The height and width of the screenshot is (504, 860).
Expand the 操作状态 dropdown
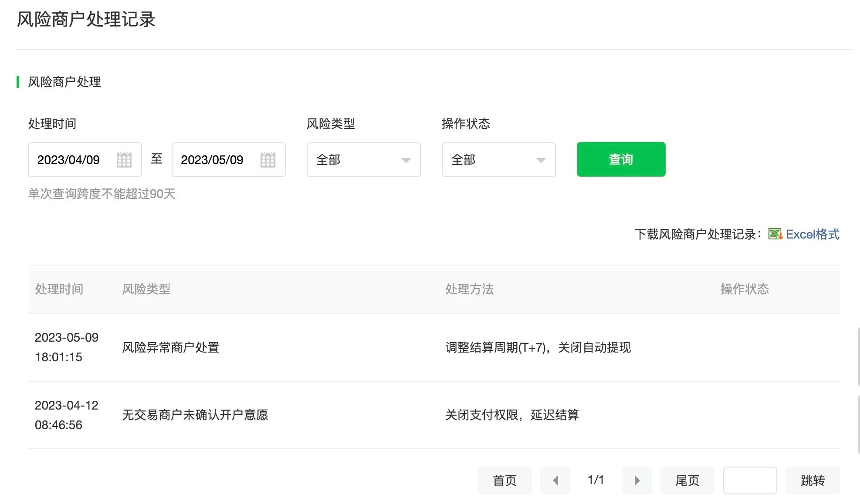point(498,160)
